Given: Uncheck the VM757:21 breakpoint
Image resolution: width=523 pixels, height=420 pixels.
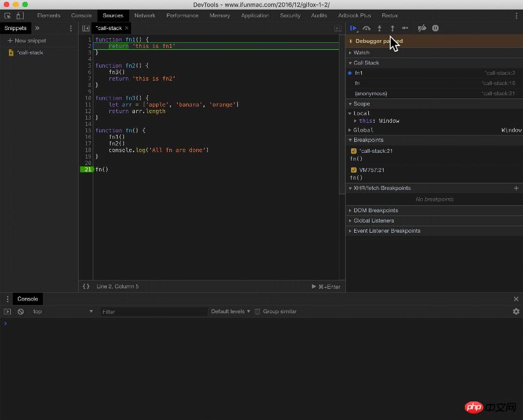Looking at the screenshot, I should click(354, 170).
